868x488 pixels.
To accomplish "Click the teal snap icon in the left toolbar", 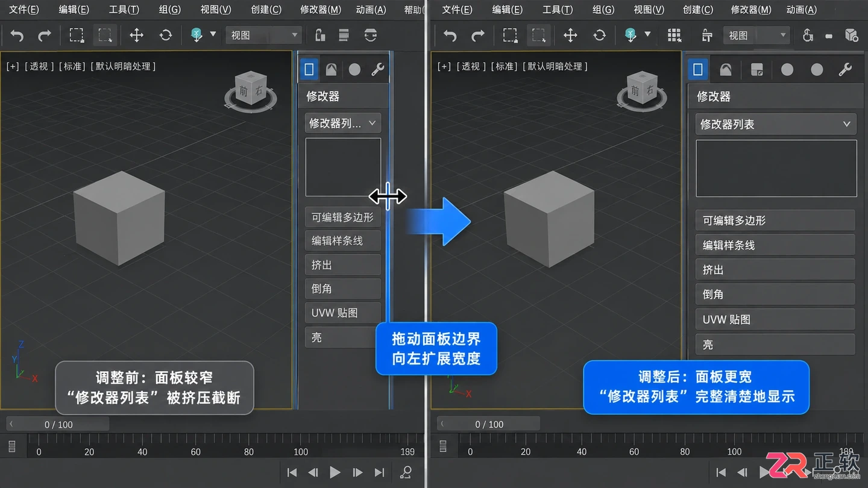I will tap(197, 36).
